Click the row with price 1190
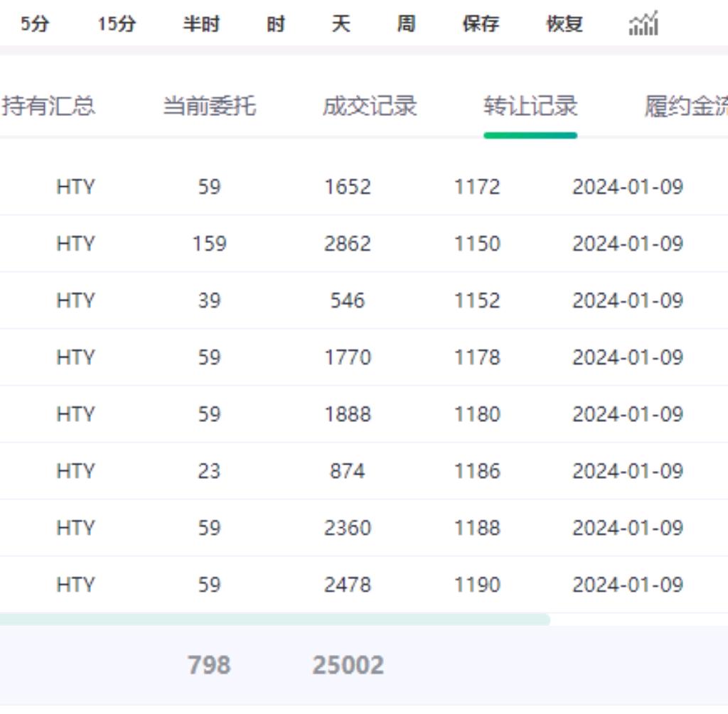The image size is (728, 714). [476, 585]
